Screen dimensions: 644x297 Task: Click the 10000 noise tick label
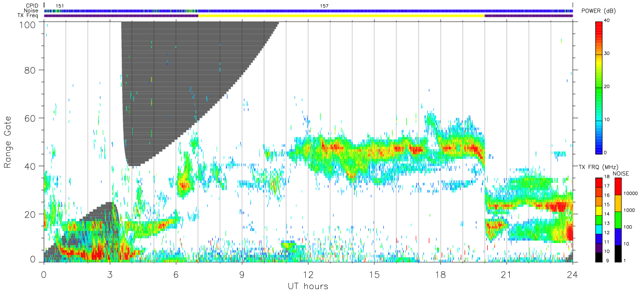coord(630,194)
